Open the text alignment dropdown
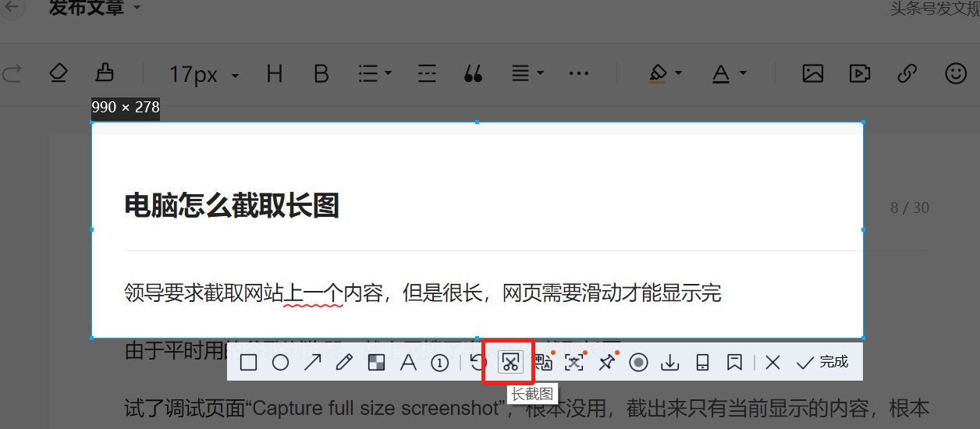Screen dimensions: 980x429 (527, 74)
